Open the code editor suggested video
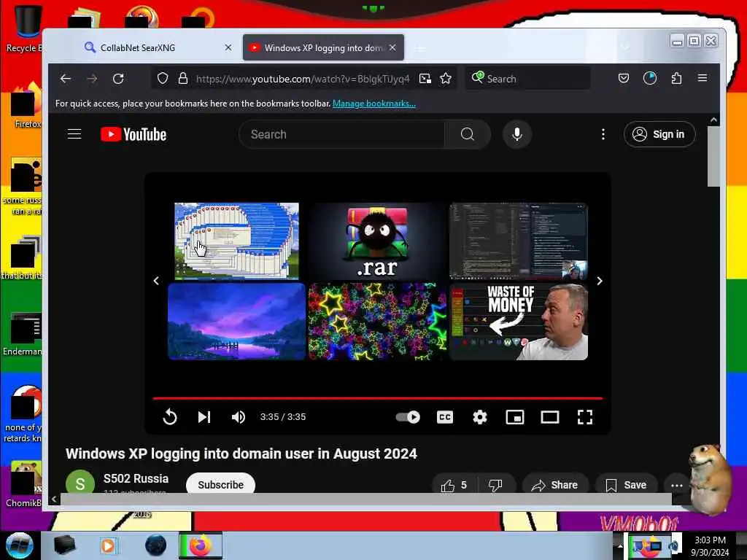 click(519, 241)
